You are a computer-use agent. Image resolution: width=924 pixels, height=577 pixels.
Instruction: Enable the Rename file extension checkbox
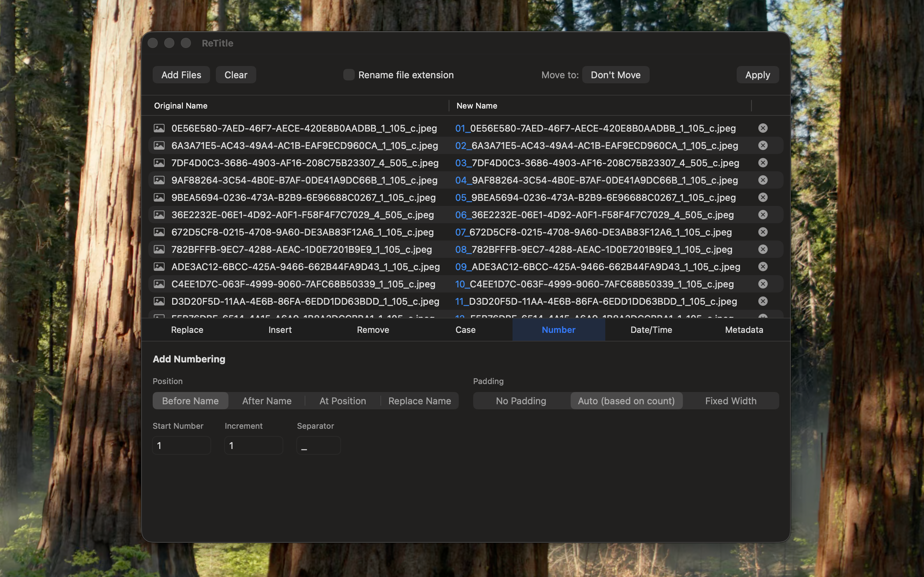tap(349, 75)
